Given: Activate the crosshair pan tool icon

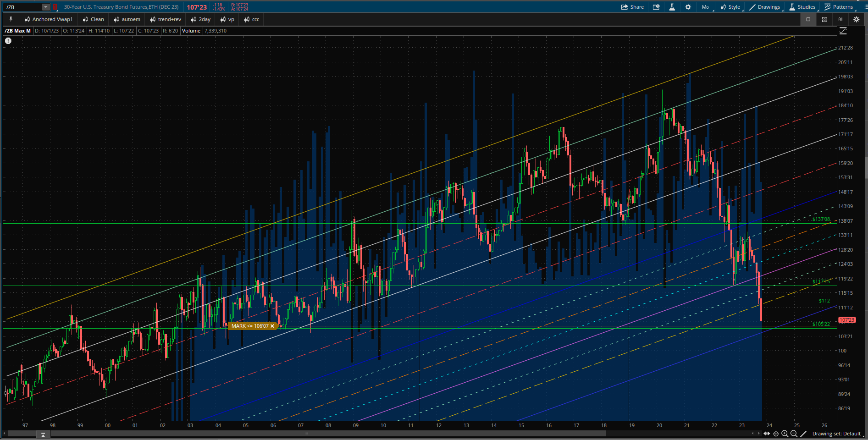Looking at the screenshot, I should click(776, 434).
